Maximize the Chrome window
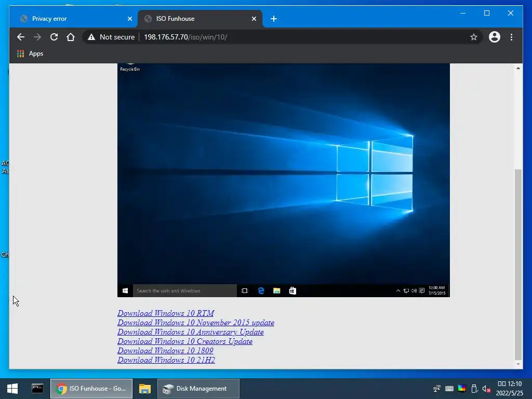 (x=486, y=13)
